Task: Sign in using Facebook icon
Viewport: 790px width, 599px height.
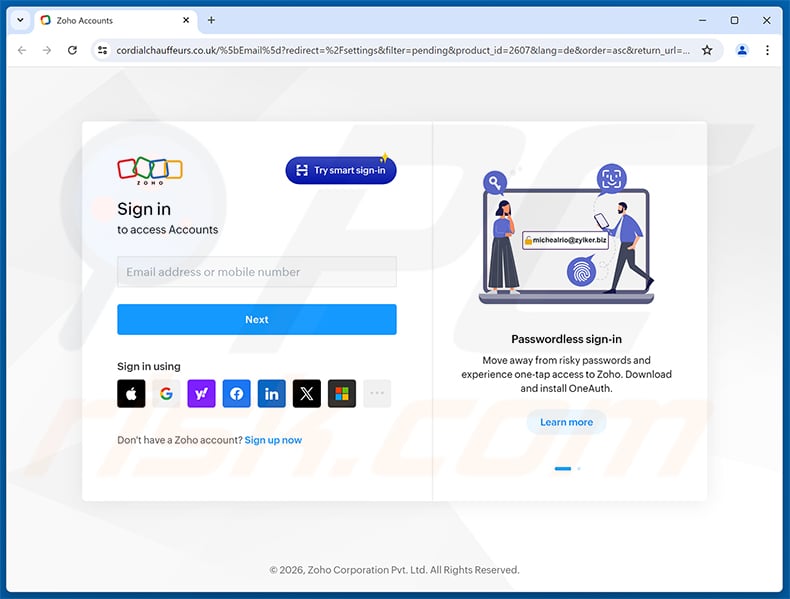Action: point(236,393)
